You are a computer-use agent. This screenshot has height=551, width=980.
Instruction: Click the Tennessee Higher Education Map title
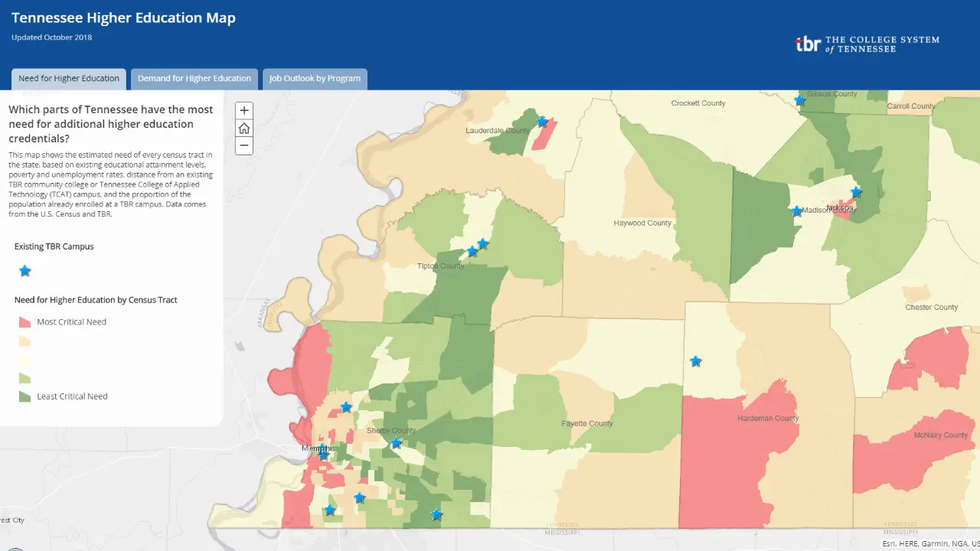coord(123,18)
